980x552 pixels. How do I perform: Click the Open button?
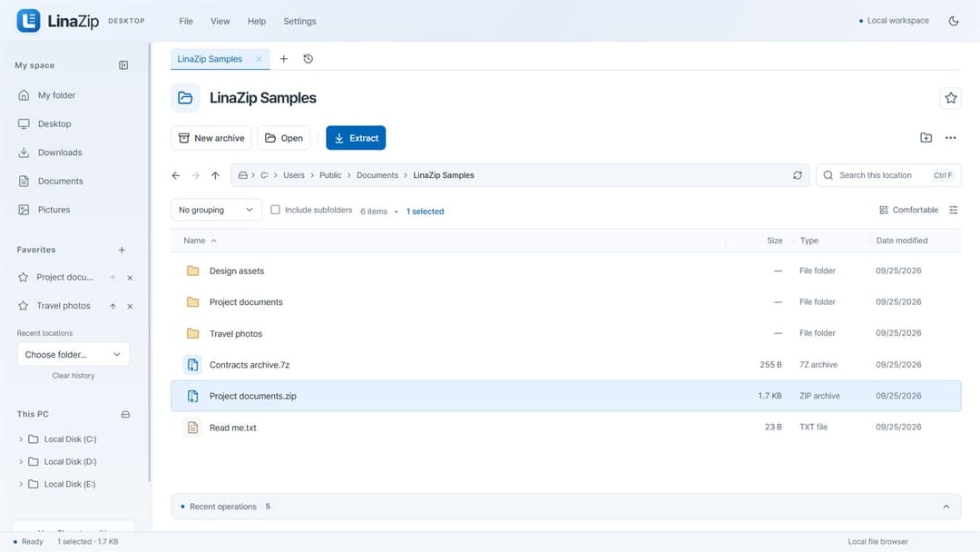284,138
